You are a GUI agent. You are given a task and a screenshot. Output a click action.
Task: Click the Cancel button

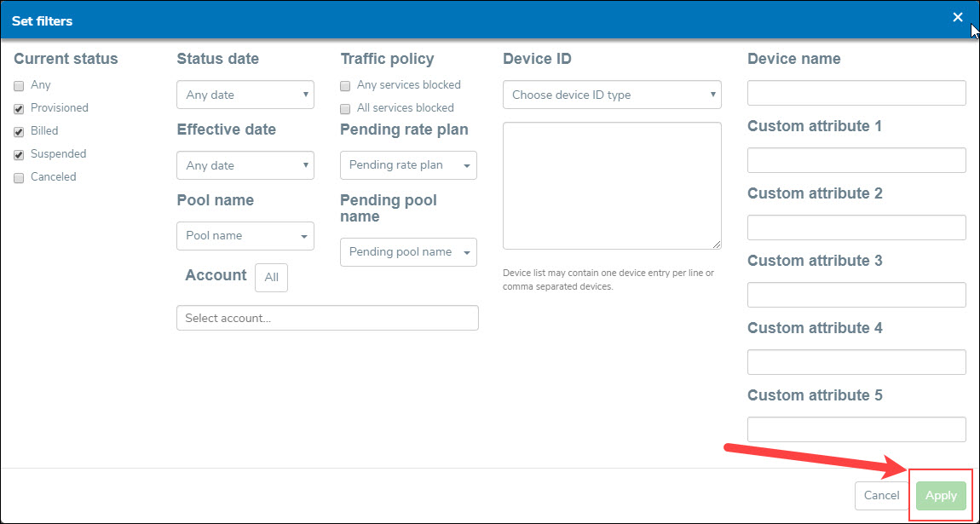point(882,496)
